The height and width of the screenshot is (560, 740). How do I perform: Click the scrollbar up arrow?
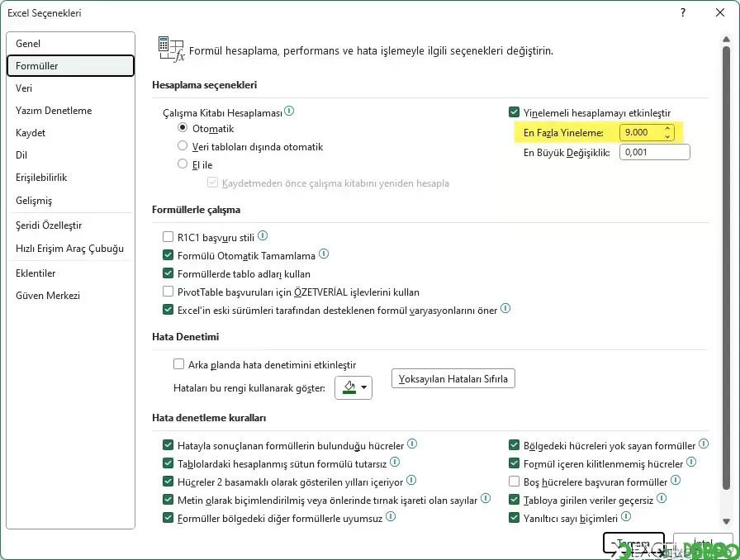click(726, 39)
